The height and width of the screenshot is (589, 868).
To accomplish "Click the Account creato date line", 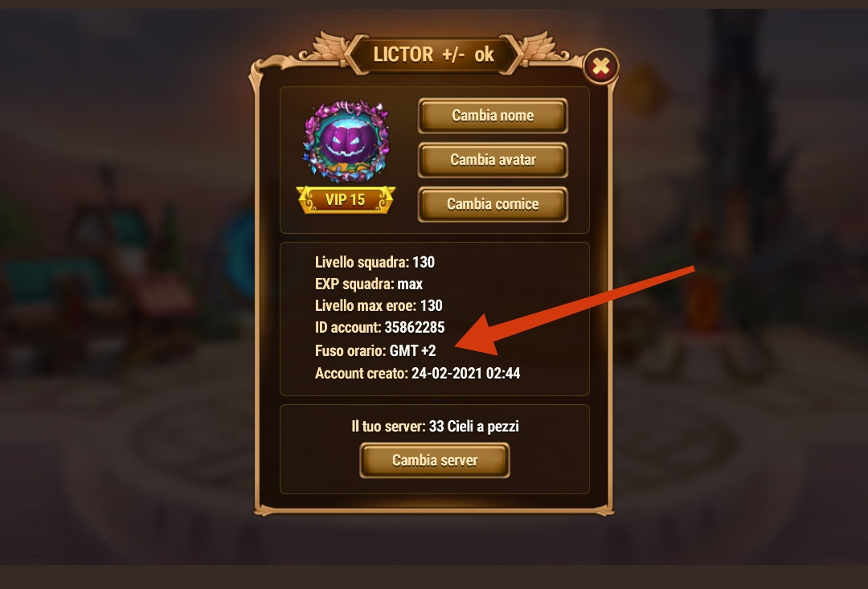I will point(417,373).
